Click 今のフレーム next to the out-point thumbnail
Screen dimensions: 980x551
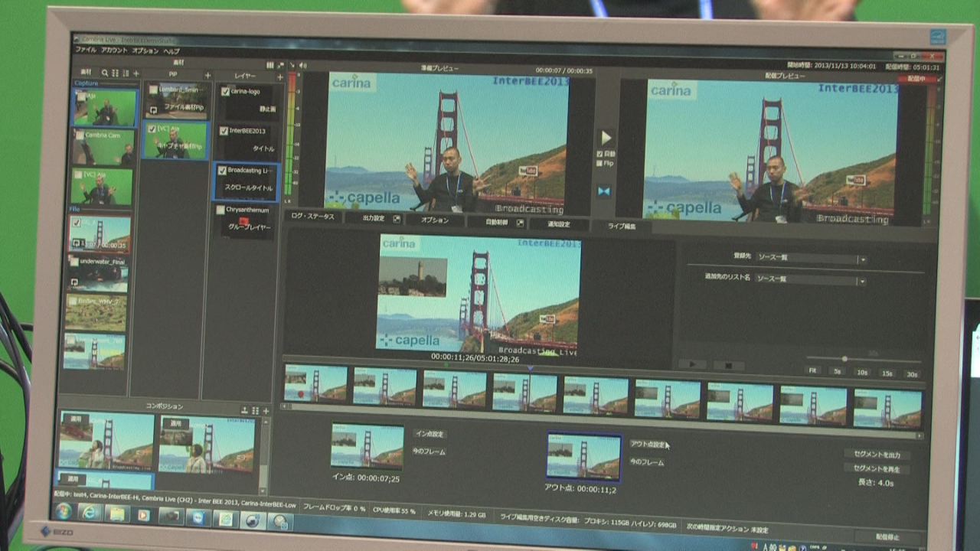647,462
